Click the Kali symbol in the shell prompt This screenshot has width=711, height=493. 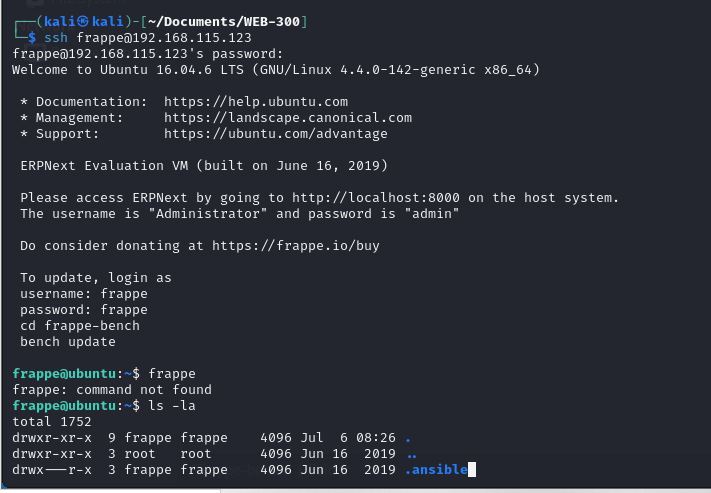pos(83,21)
